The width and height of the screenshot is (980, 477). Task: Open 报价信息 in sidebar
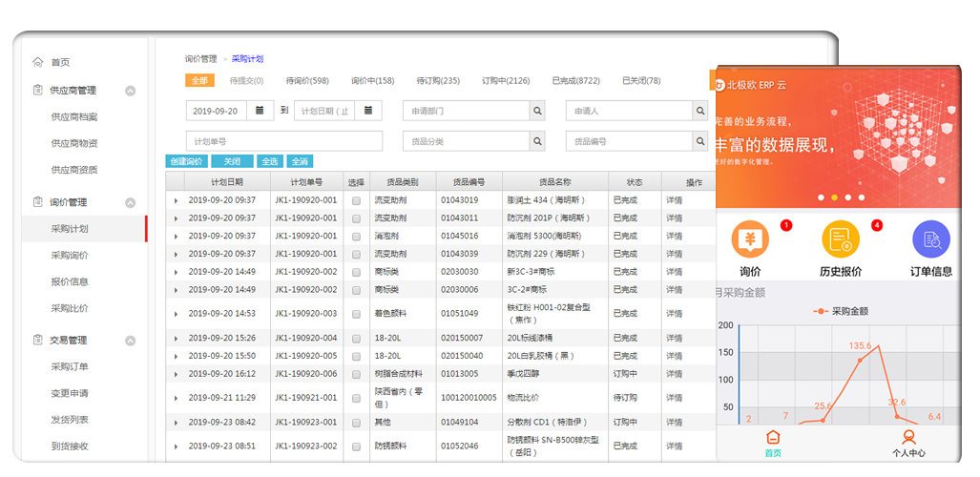pyautogui.click(x=70, y=281)
